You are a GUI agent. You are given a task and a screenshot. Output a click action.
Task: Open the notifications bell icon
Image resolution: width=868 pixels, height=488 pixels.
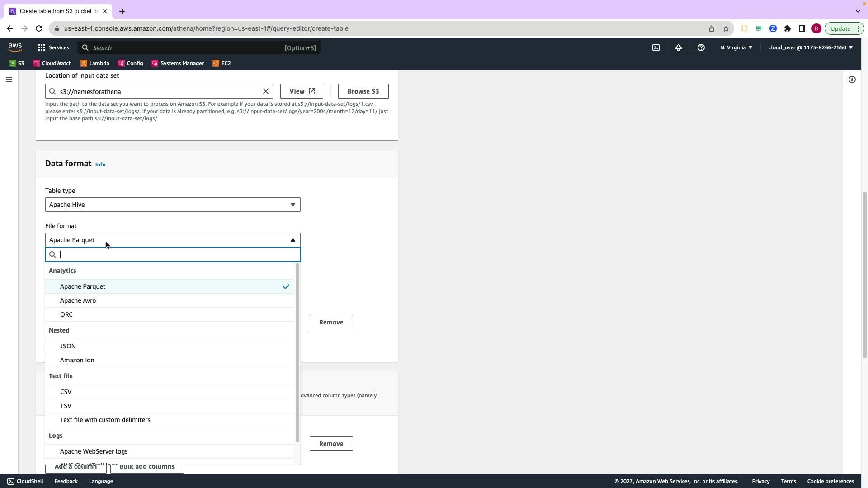tap(679, 47)
